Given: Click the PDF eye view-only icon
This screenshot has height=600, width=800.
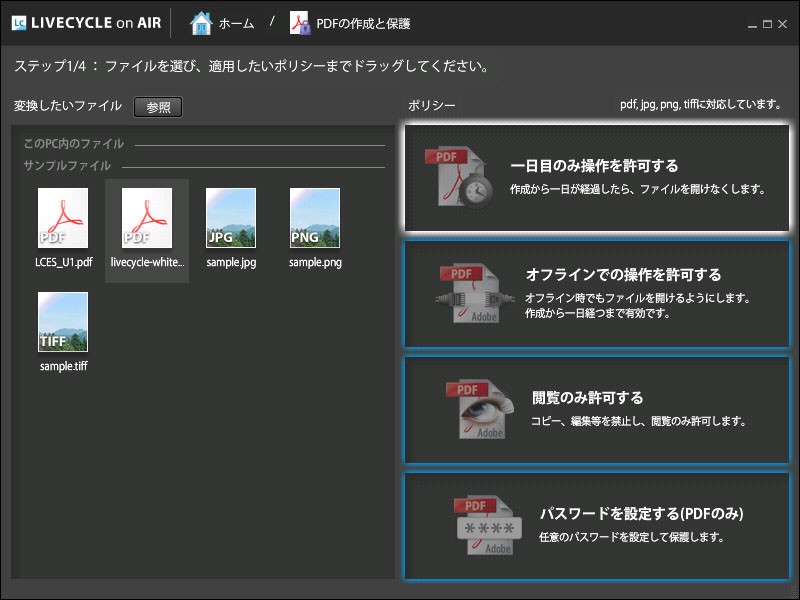Looking at the screenshot, I should [x=480, y=409].
